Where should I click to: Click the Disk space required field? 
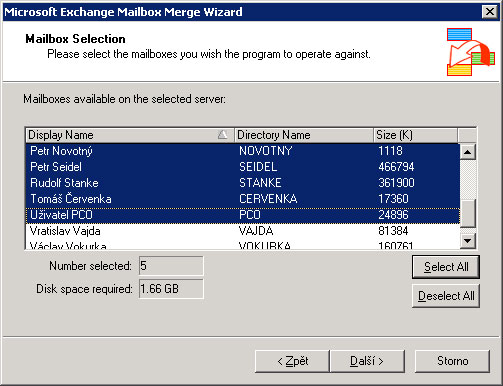point(171,289)
